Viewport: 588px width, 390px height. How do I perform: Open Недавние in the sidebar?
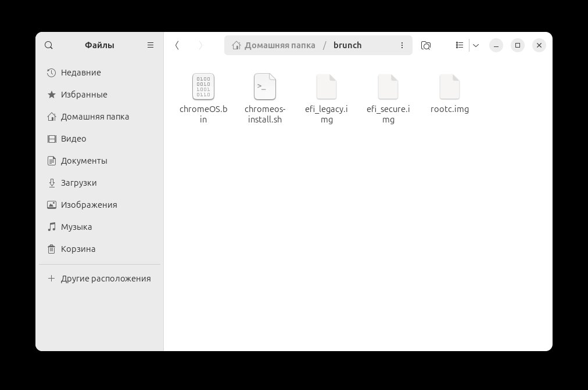click(x=81, y=73)
